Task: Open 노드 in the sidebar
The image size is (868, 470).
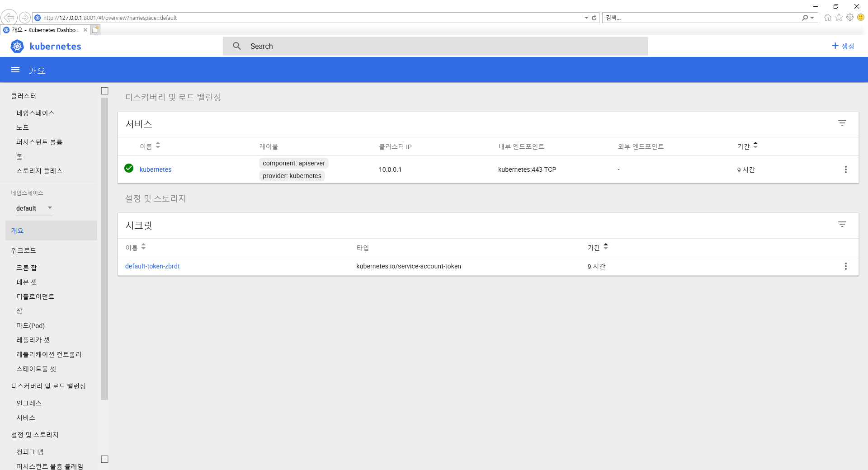Action: tap(23, 127)
